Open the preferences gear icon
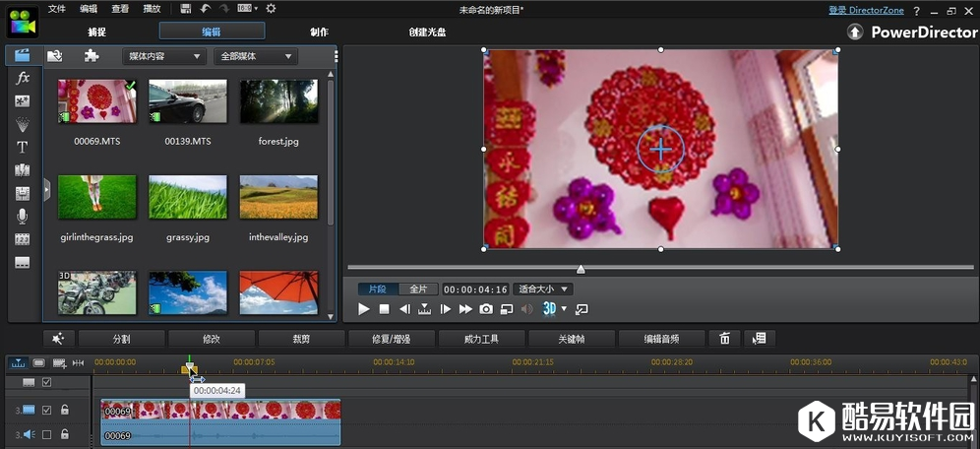The height and width of the screenshot is (449, 980). pyautogui.click(x=271, y=9)
